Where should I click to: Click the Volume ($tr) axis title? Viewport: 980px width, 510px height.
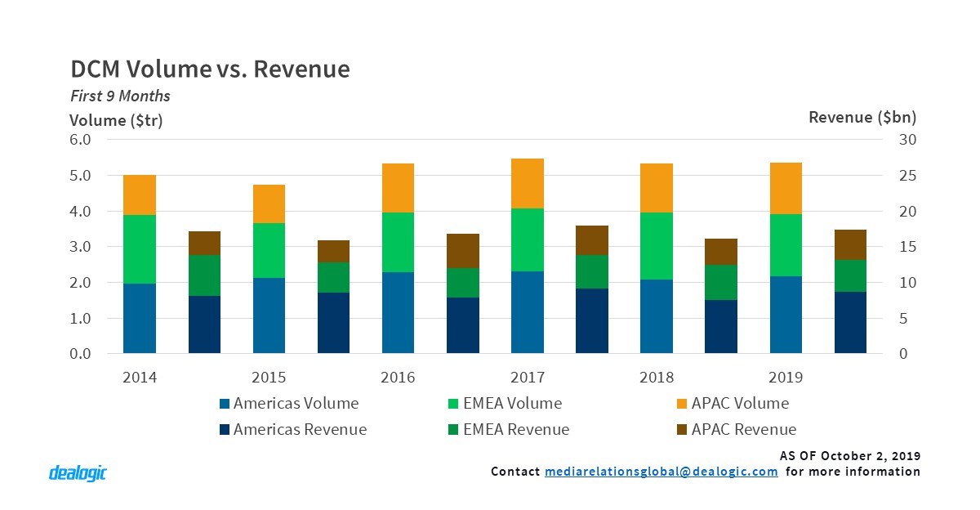117,120
